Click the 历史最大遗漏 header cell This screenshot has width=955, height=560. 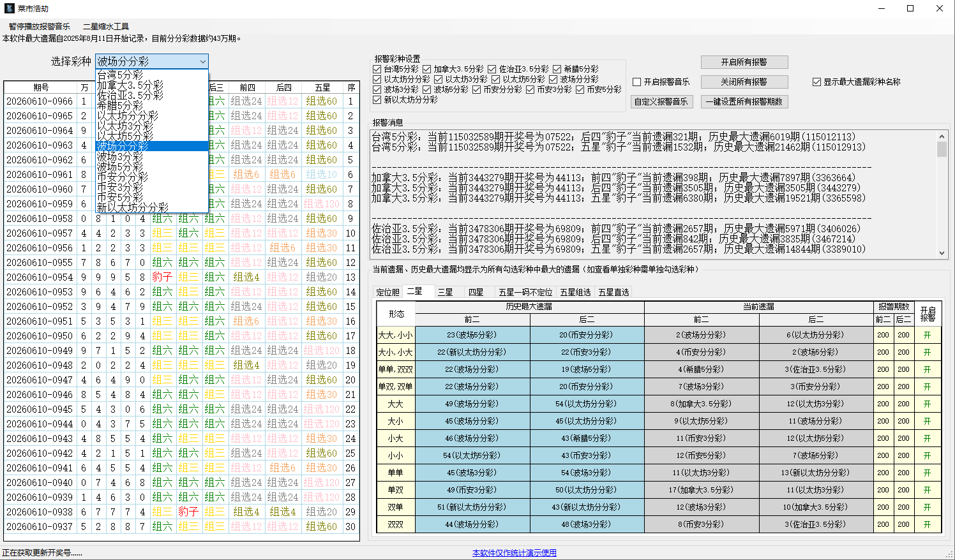[529, 307]
